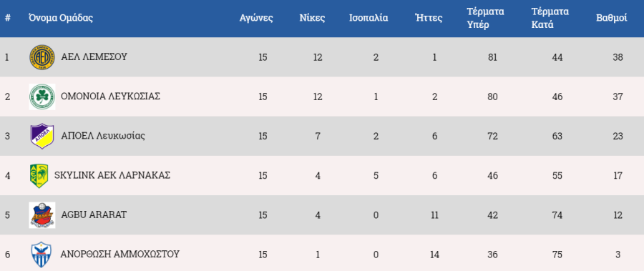Click the AEK ΛΑΡΝΑΚΑΣ green-yellow crest
The height and width of the screenshot is (271, 644).
coord(39,175)
